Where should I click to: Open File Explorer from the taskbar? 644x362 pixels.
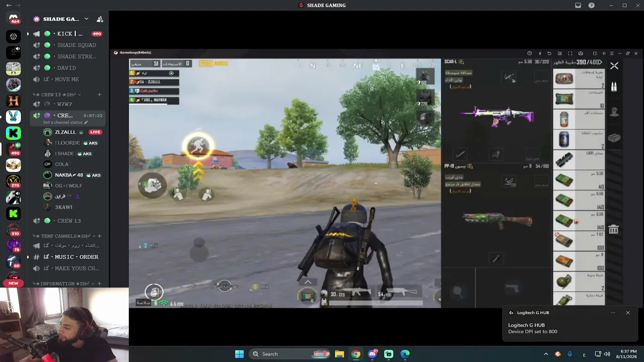[340, 354]
